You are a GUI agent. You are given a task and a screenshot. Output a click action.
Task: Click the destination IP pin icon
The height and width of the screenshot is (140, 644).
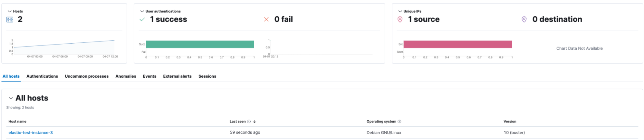[x=524, y=20]
